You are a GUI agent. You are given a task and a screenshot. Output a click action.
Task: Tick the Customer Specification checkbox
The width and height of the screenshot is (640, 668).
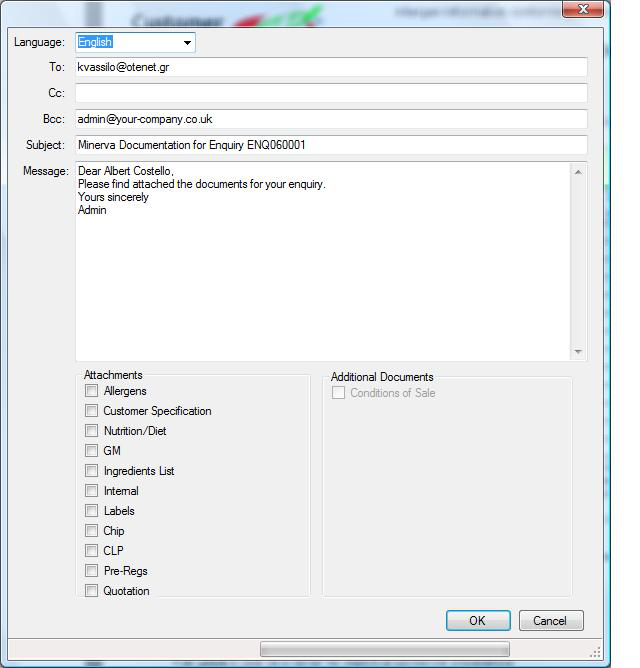(x=92, y=411)
